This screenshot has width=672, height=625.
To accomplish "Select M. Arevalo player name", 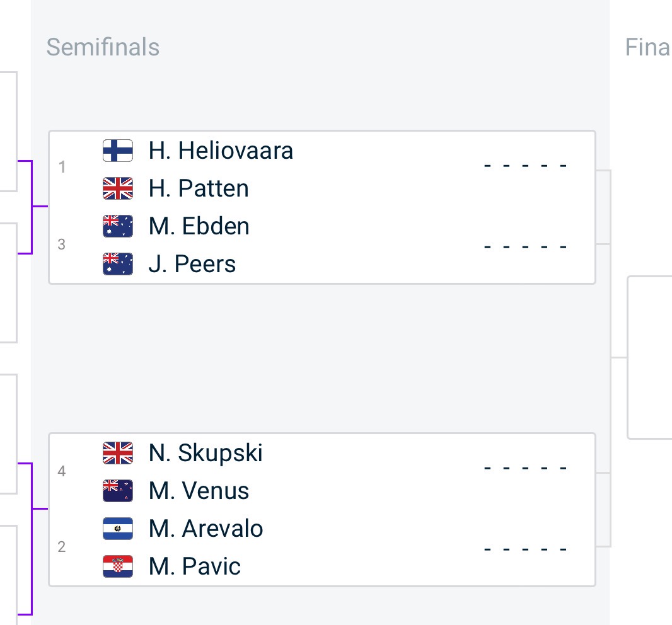I will click(x=206, y=529).
